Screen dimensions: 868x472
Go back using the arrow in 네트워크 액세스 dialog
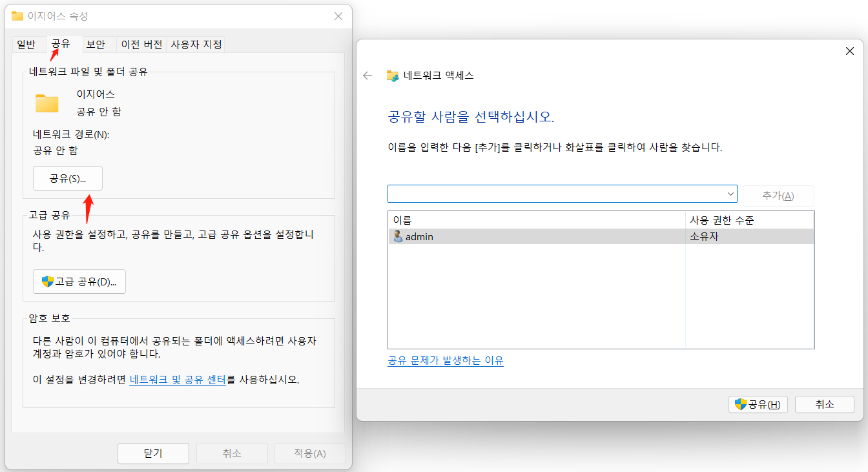point(367,76)
